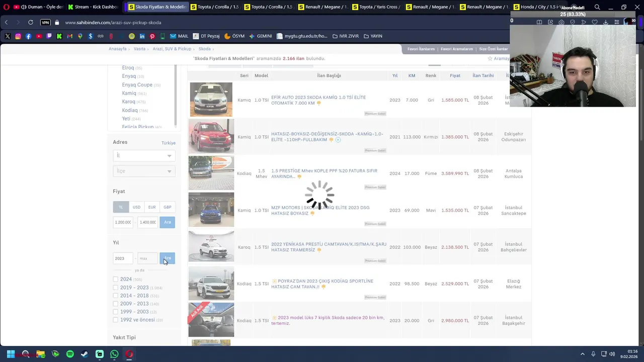Image resolution: width=644 pixels, height=362 pixels.
Task: Open EFİR AUTO 2023 Skoda Kamiq listing
Action: [318, 100]
